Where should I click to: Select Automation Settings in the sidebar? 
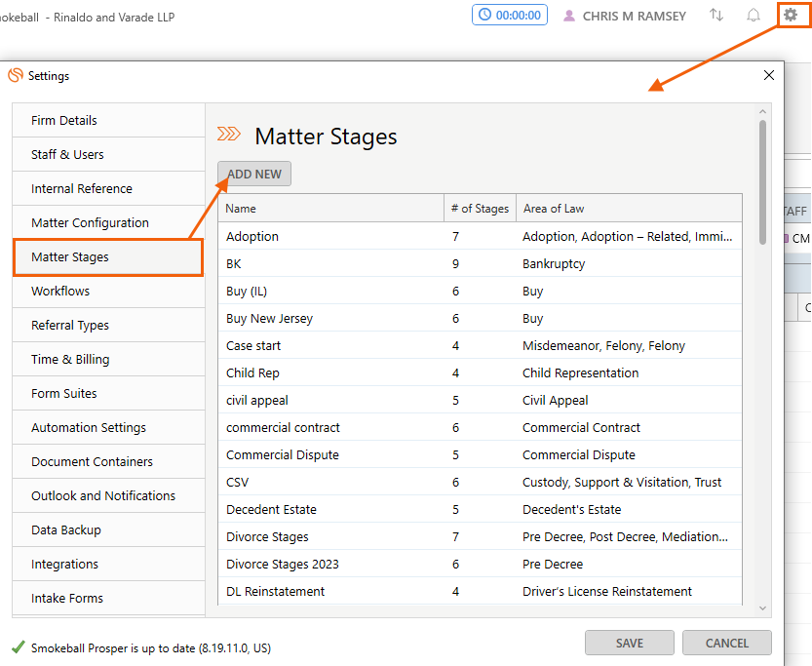click(x=109, y=428)
